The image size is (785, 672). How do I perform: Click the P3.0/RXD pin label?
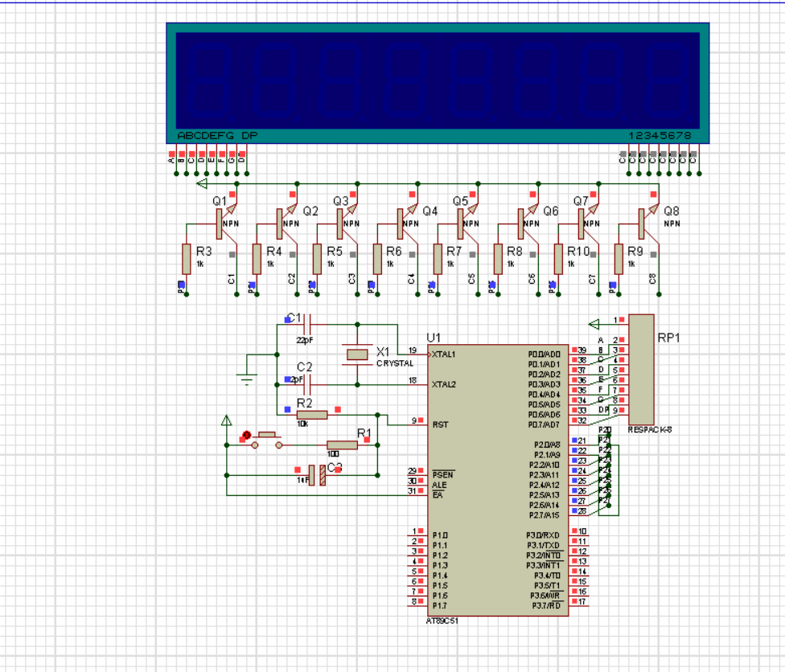(x=543, y=535)
